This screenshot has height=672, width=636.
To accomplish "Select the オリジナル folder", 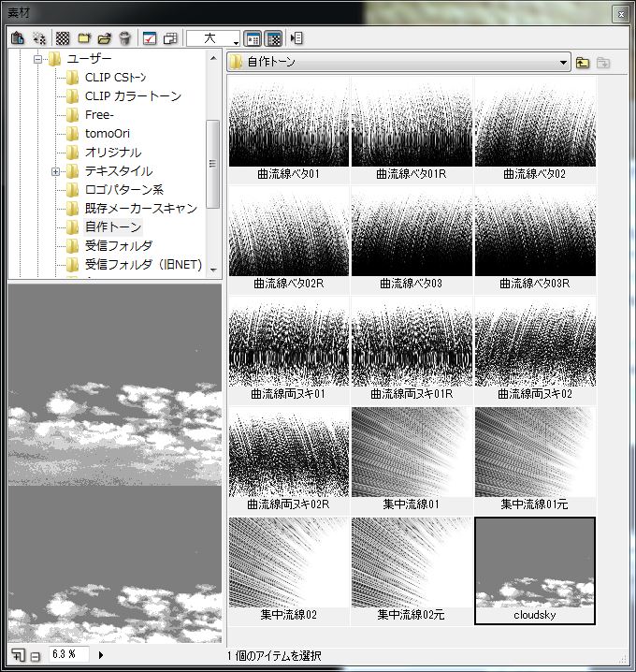I will coord(113,153).
